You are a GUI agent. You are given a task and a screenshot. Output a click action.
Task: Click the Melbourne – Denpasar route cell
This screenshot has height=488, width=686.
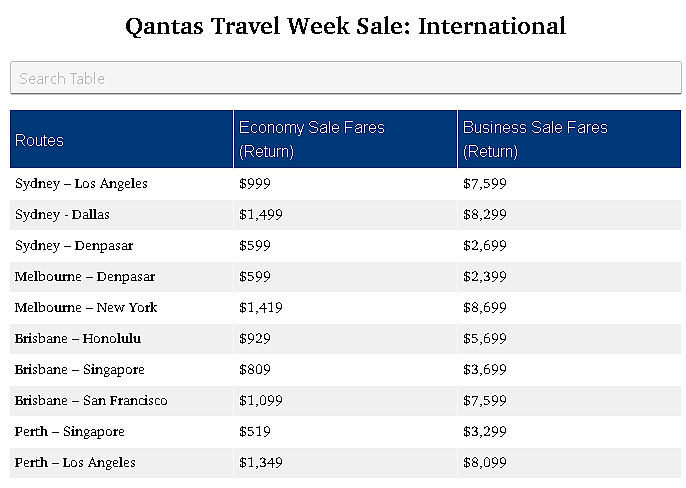122,277
